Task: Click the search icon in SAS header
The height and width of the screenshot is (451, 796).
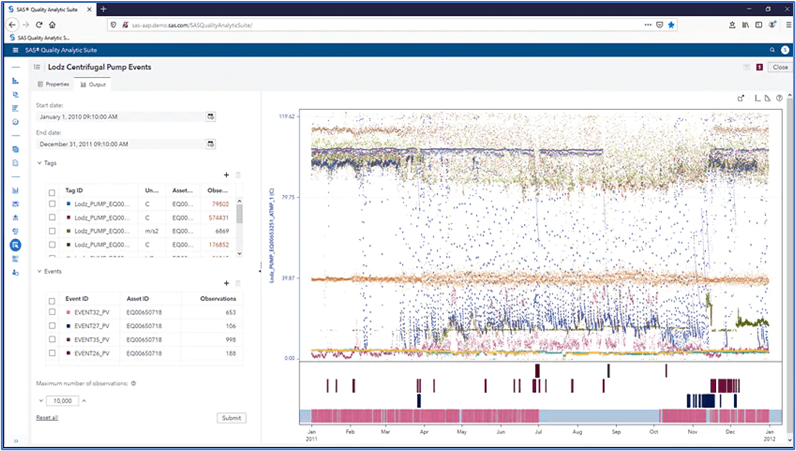Action: [x=771, y=49]
